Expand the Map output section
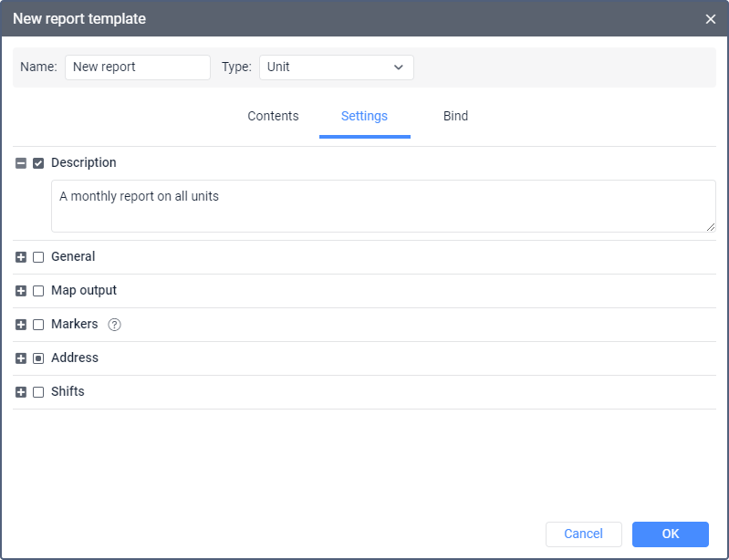The image size is (729, 560). click(x=21, y=291)
